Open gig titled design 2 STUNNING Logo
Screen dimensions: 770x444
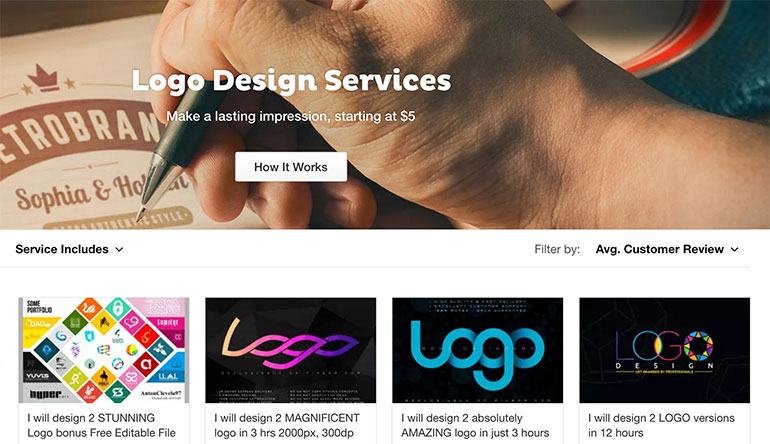pyautogui.click(x=102, y=425)
